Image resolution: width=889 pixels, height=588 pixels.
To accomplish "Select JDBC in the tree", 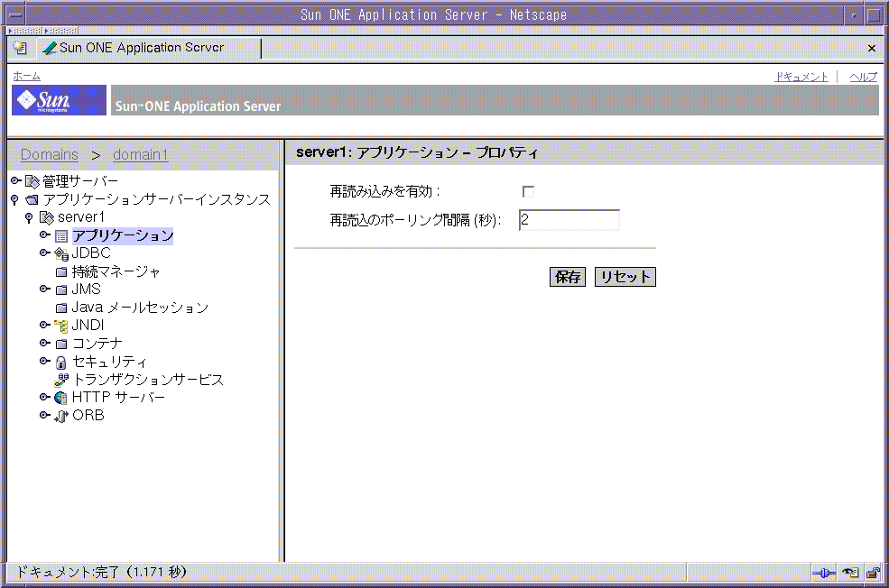I will point(91,253).
